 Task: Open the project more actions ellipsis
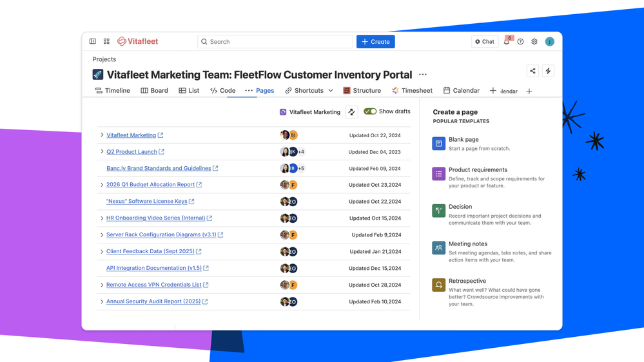pos(423,75)
